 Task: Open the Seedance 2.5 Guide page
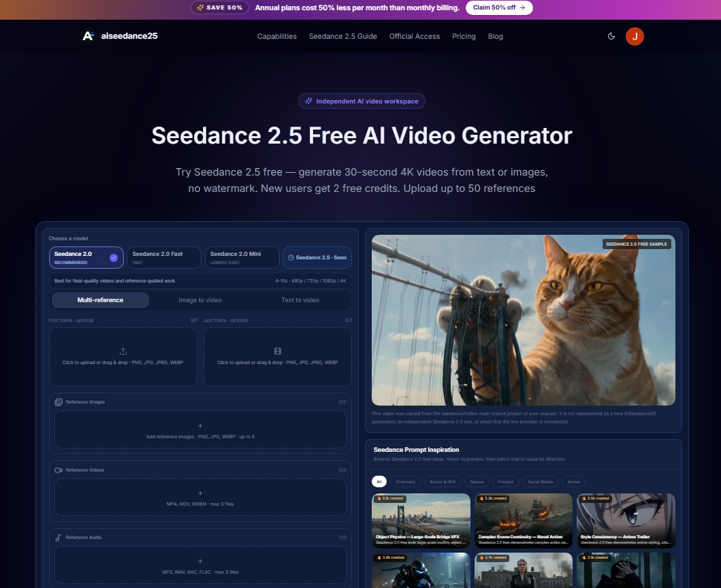(x=343, y=36)
